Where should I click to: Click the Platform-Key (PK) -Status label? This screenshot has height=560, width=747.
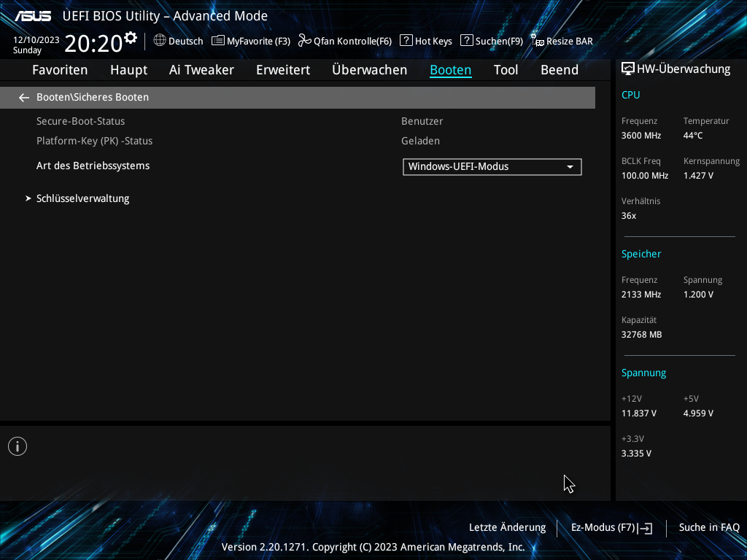click(94, 141)
